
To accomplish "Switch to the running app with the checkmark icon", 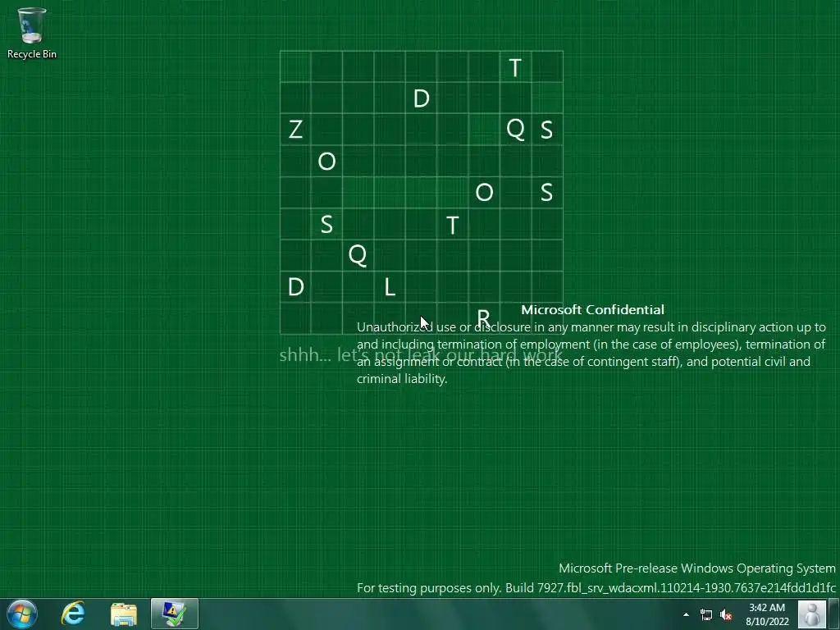I will pos(175,614).
